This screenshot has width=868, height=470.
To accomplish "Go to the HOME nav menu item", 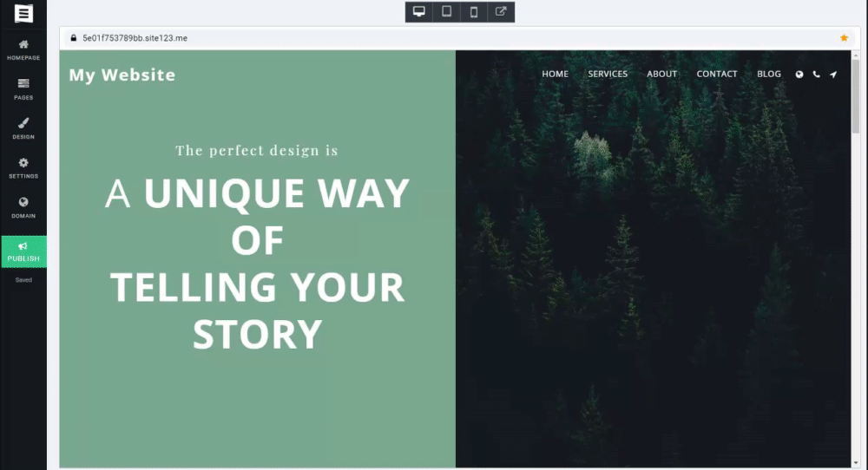I will tap(556, 74).
